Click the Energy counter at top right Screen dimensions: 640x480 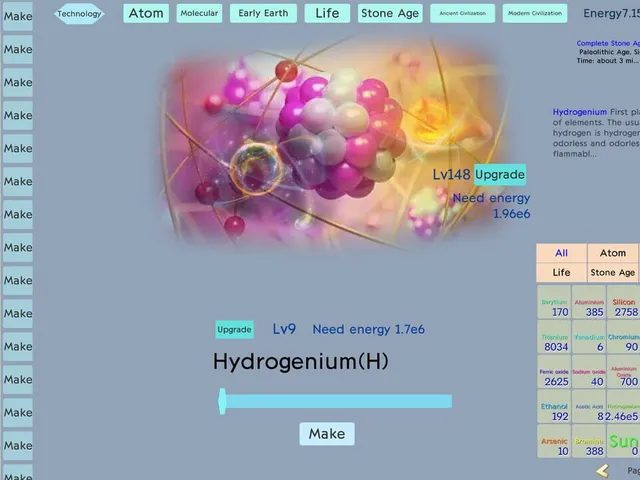[611, 13]
